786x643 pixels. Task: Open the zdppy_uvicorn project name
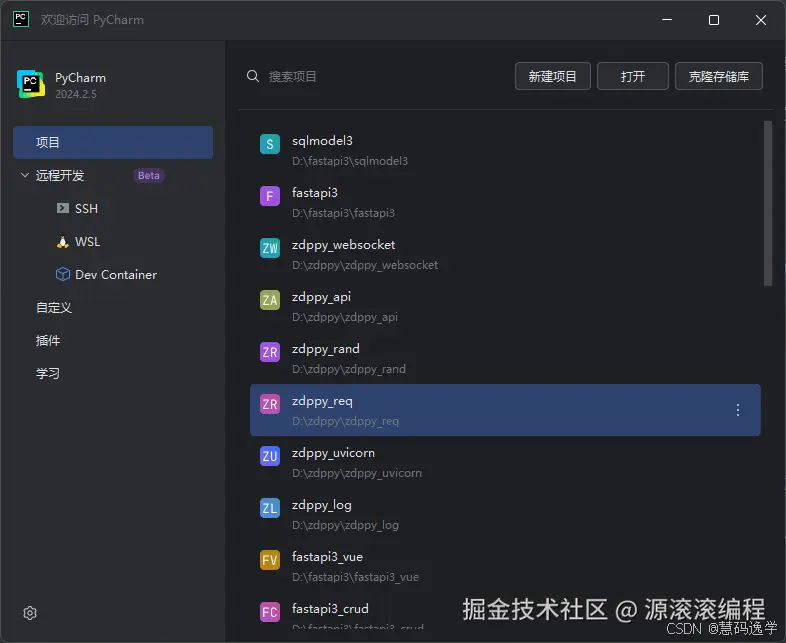[333, 453]
